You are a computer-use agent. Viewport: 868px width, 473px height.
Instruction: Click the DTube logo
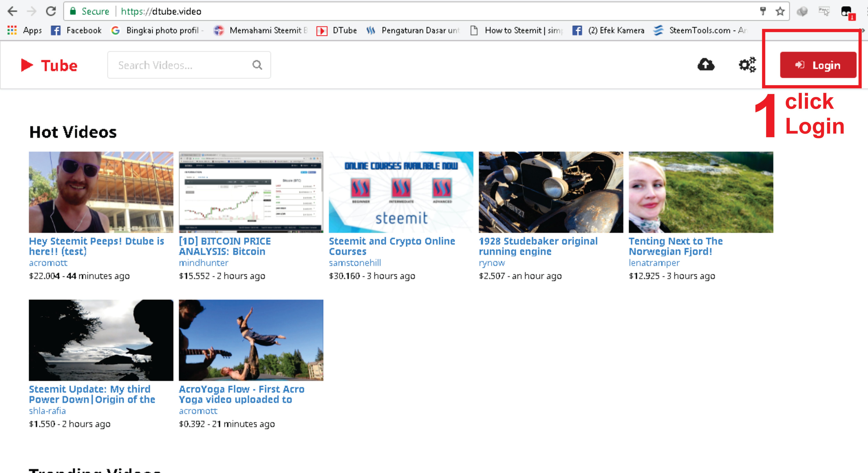coord(49,65)
